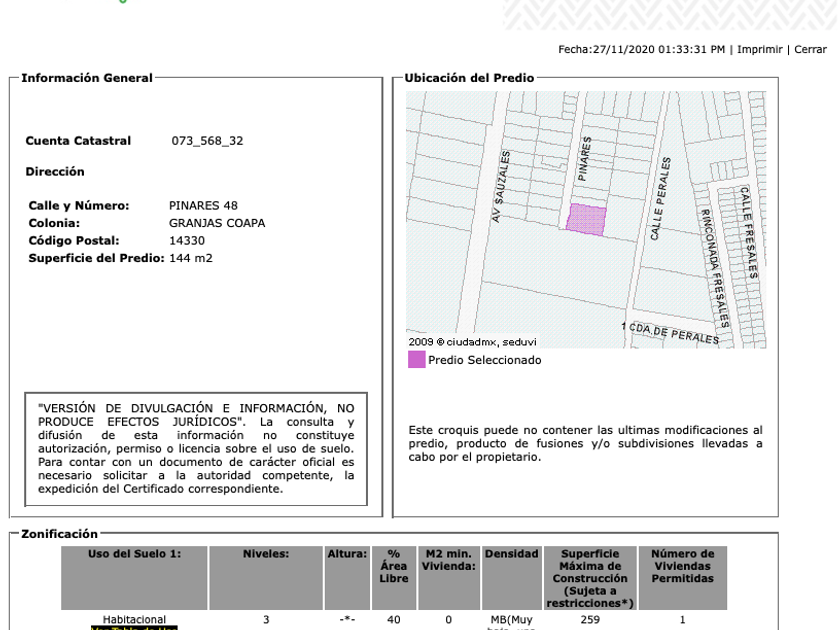
Task: Click the Número de Viviendas Permitidas header
Action: 682,578
